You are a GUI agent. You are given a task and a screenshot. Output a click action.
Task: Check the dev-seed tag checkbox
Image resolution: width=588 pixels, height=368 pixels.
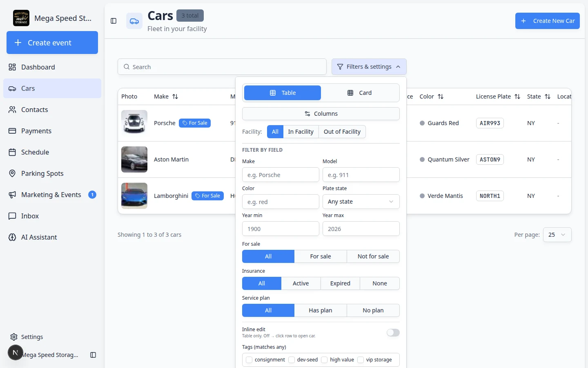292,360
